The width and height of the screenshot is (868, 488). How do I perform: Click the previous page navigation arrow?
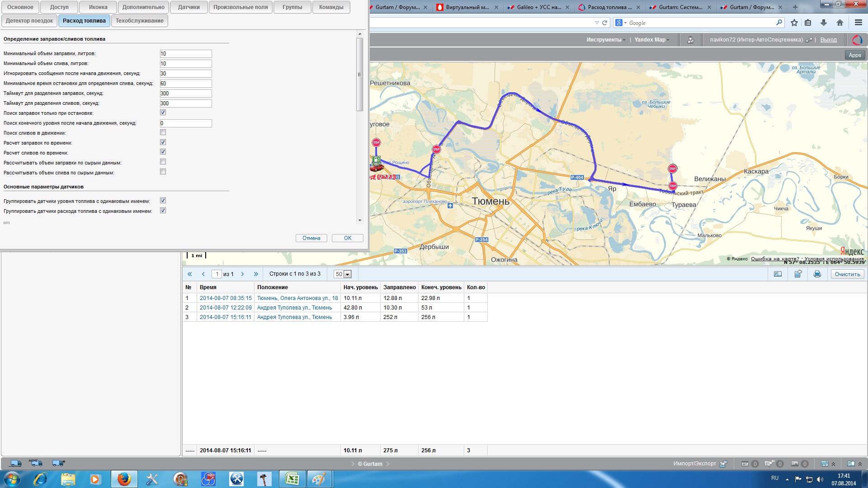pos(203,273)
